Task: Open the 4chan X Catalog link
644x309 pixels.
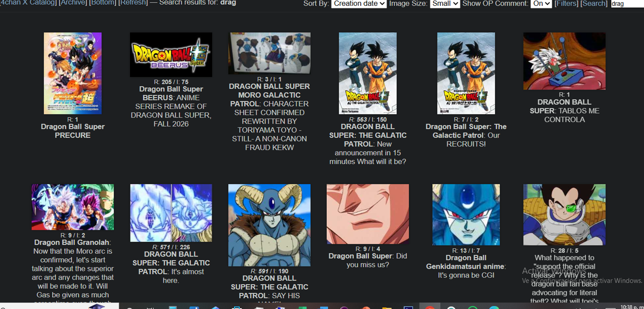Action: tap(28, 3)
